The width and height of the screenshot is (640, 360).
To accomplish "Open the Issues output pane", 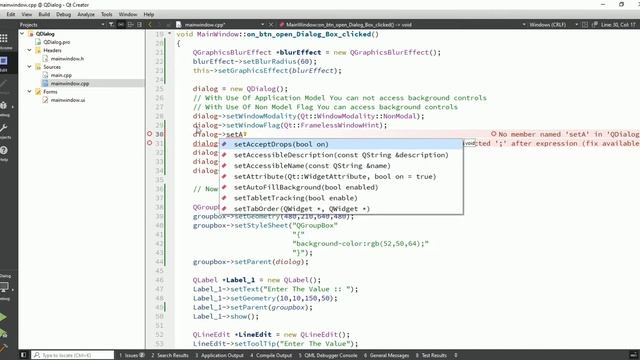I will (x=132, y=355).
